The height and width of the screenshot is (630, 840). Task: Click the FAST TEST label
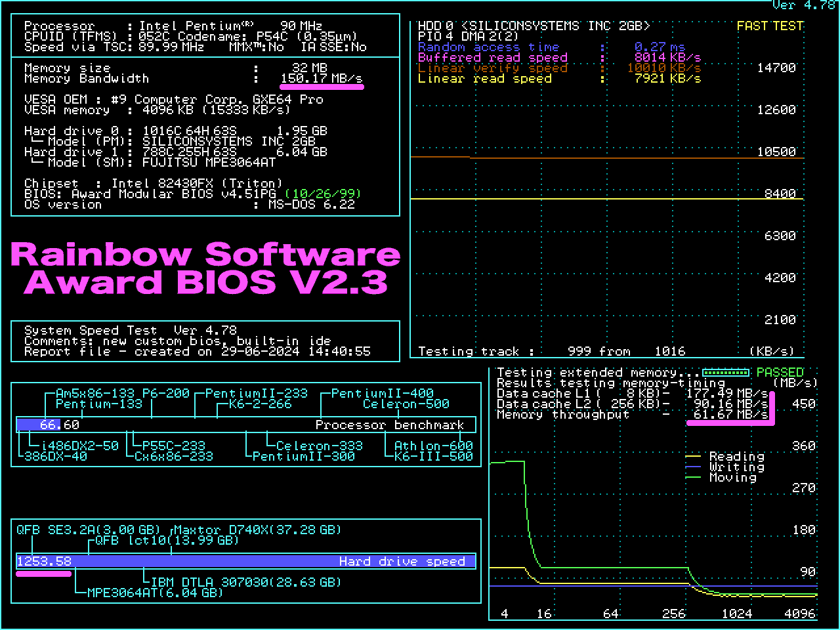[770, 26]
